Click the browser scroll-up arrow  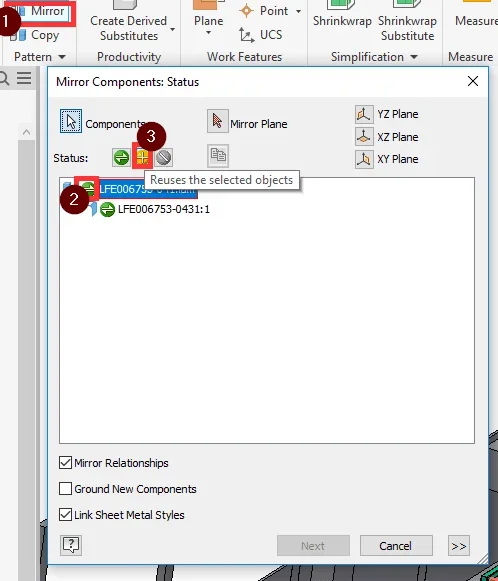[x=26, y=132]
